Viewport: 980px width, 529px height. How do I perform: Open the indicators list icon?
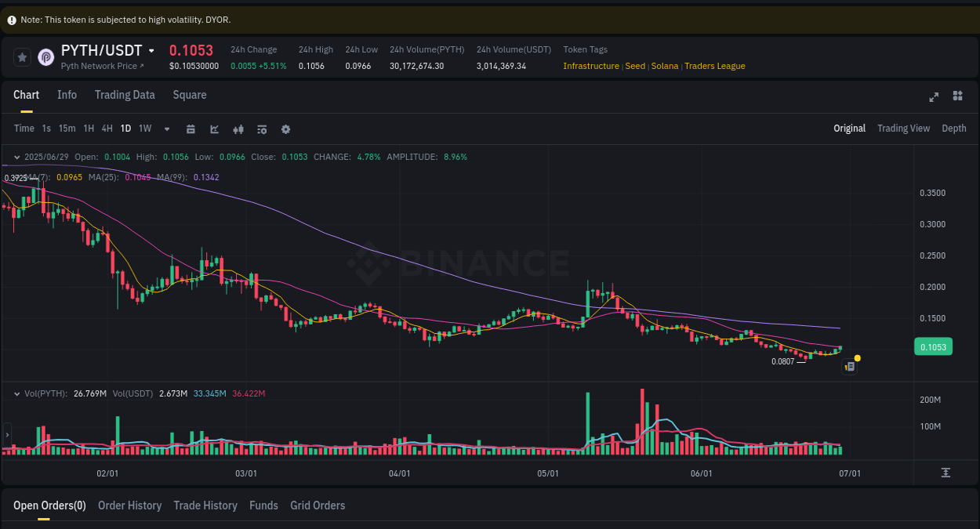262,129
